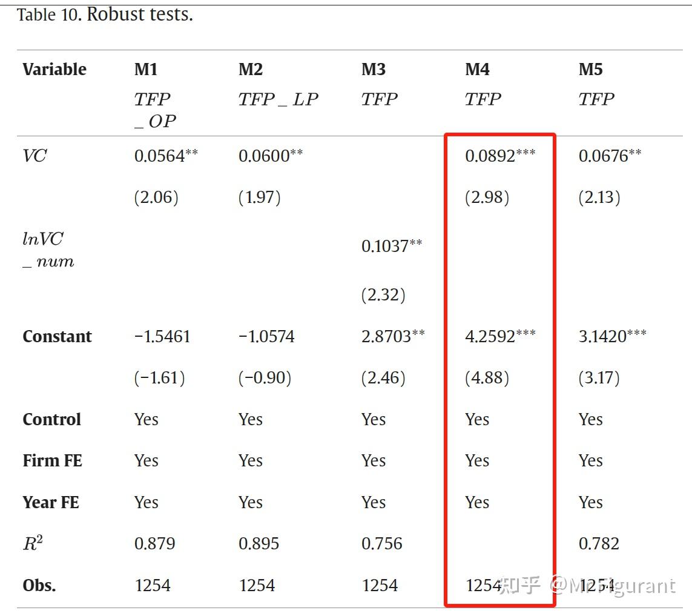Select the Firm FE row label
This screenshot has width=692, height=616.
(52, 460)
